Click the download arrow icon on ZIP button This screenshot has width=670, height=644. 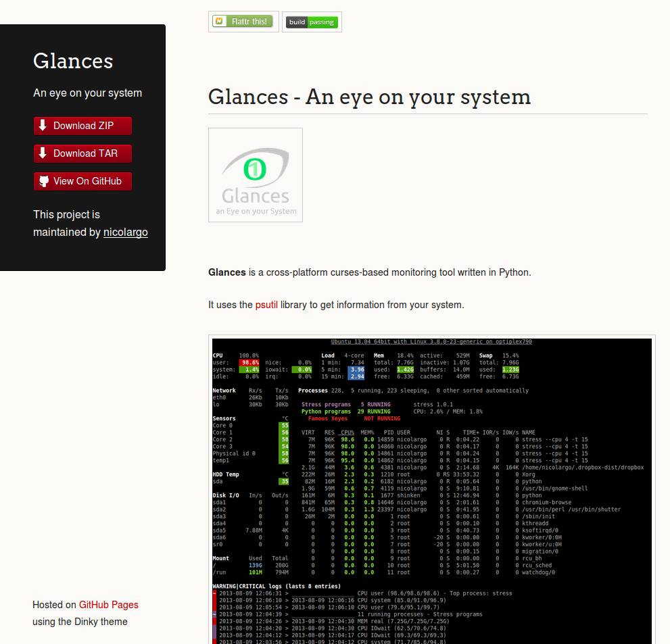[x=43, y=125]
